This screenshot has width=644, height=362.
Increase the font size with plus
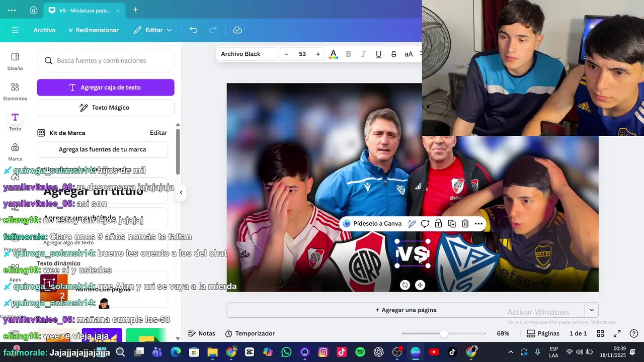coord(318,54)
